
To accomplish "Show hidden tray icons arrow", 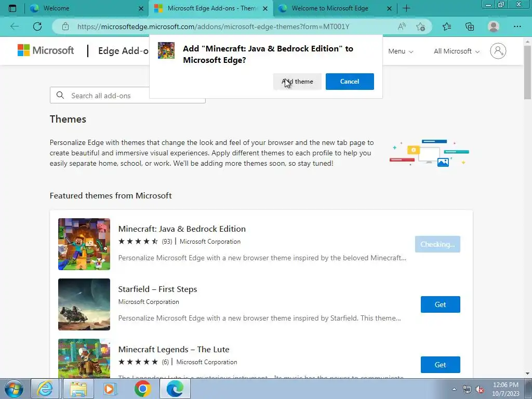I will click(454, 389).
